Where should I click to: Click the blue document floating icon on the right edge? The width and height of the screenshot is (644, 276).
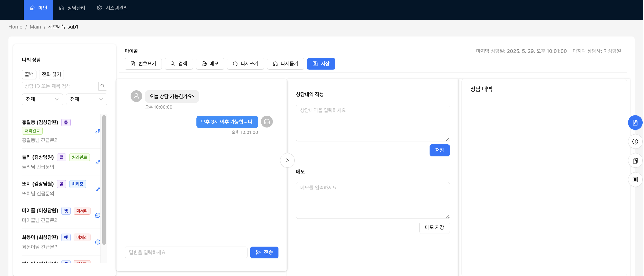click(635, 123)
